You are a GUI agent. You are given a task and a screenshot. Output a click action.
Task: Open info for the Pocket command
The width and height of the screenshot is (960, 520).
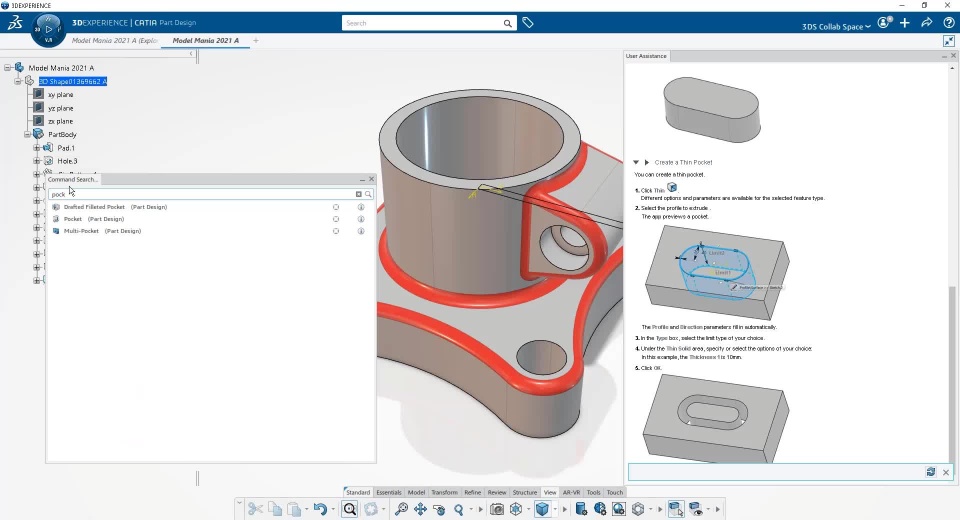click(x=361, y=219)
